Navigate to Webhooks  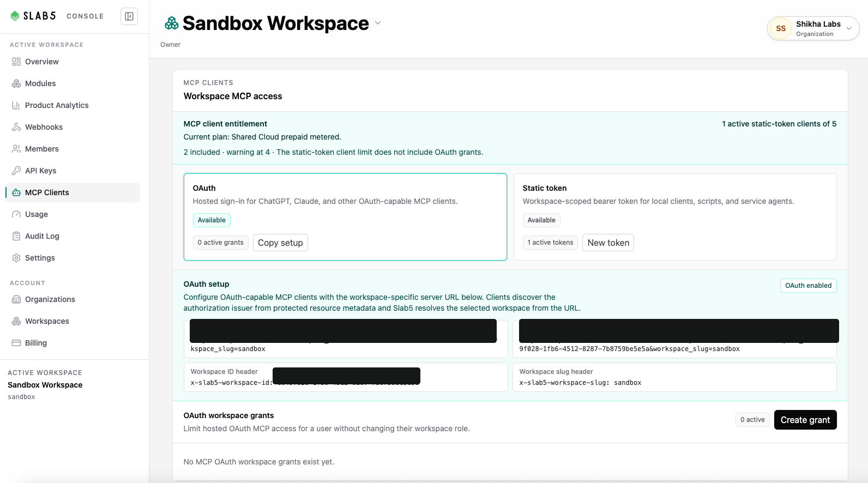pos(73,127)
